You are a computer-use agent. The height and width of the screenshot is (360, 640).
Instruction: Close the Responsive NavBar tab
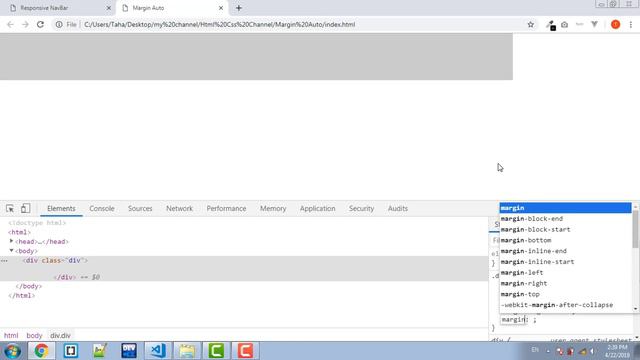click(x=109, y=8)
